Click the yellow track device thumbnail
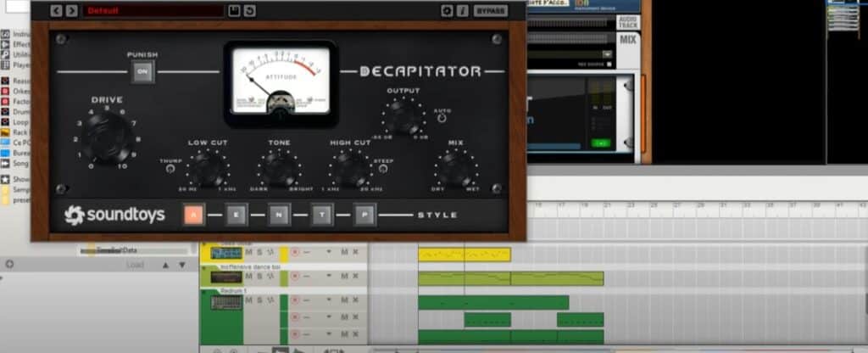Screen dimensions: 868x353 pyautogui.click(x=226, y=253)
